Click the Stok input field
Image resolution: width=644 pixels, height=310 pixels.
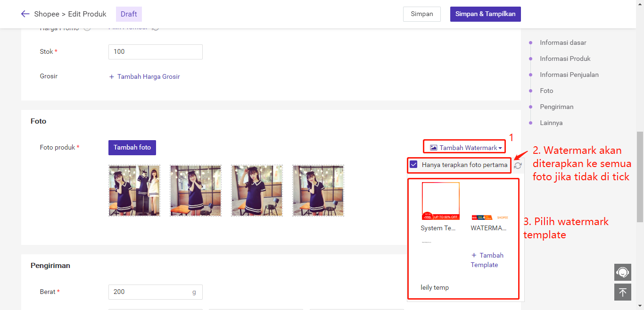coord(155,52)
